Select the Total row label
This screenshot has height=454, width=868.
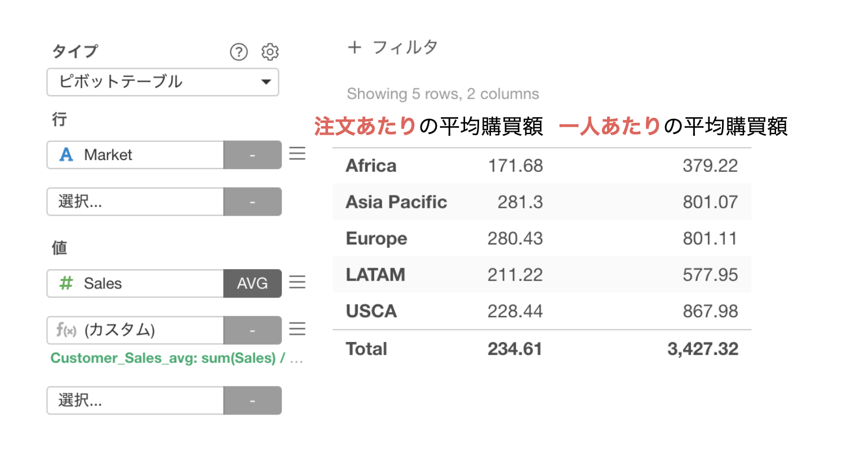click(366, 349)
